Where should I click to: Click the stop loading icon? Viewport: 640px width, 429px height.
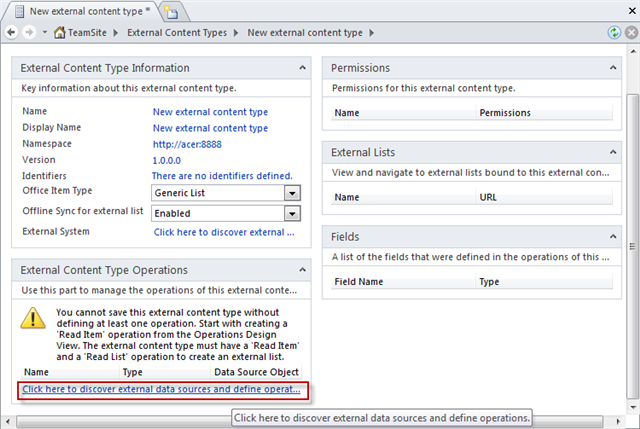click(630, 33)
